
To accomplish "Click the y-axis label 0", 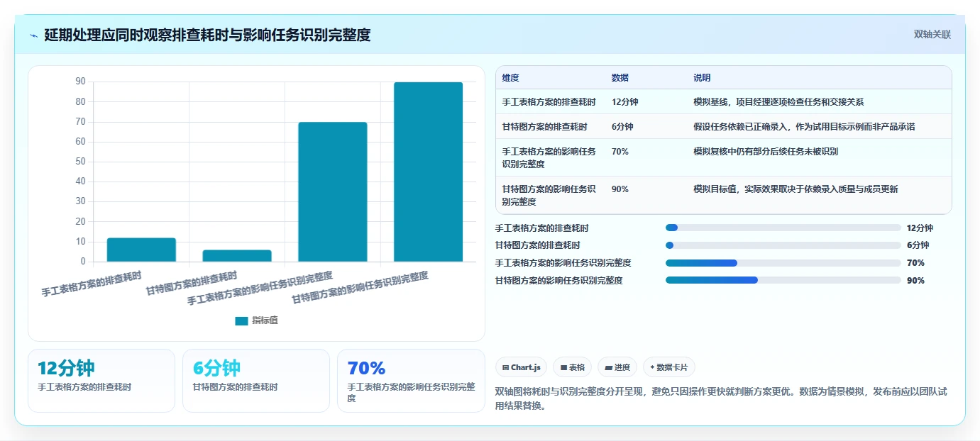I will point(83,262).
